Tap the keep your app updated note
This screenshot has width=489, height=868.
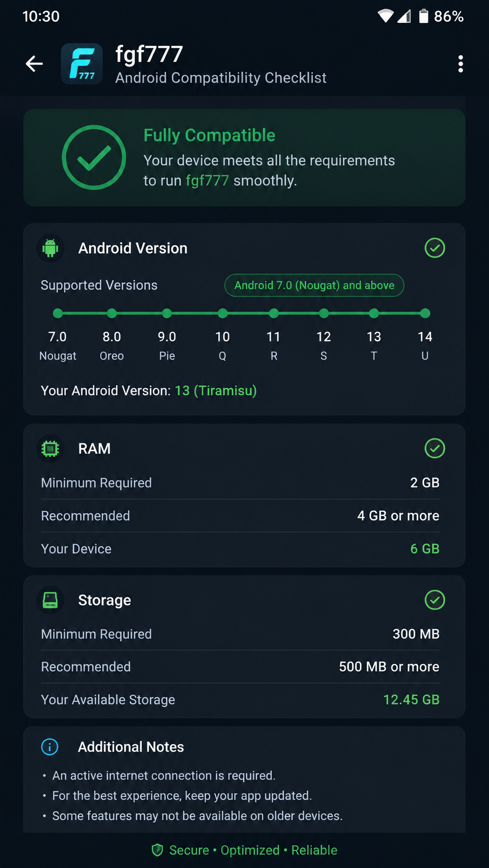pos(182,796)
